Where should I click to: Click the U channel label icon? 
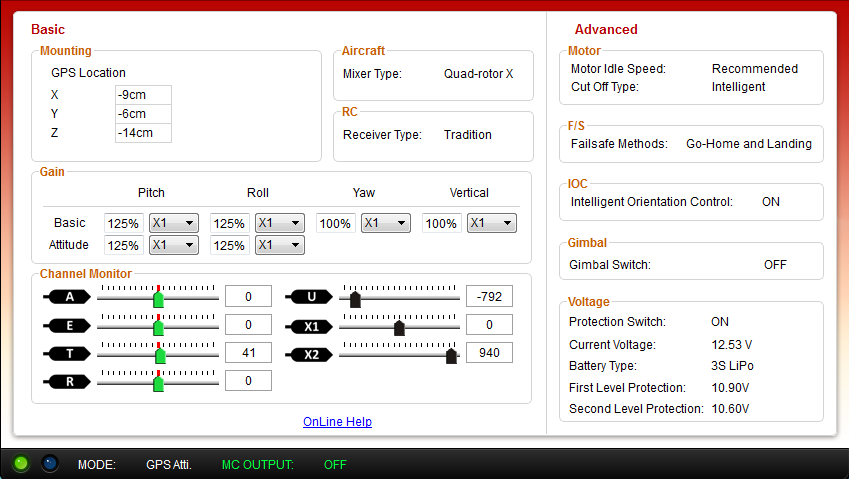(x=311, y=297)
